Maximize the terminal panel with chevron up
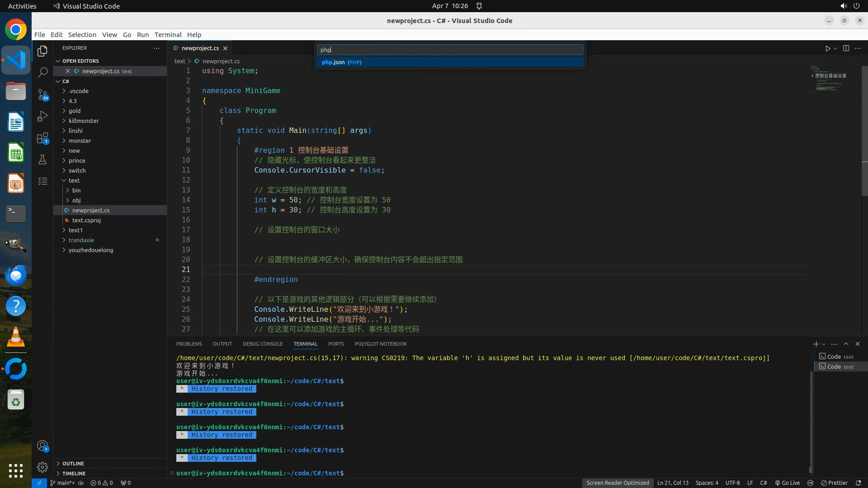Screen dimensions: 868x488 (846, 344)
